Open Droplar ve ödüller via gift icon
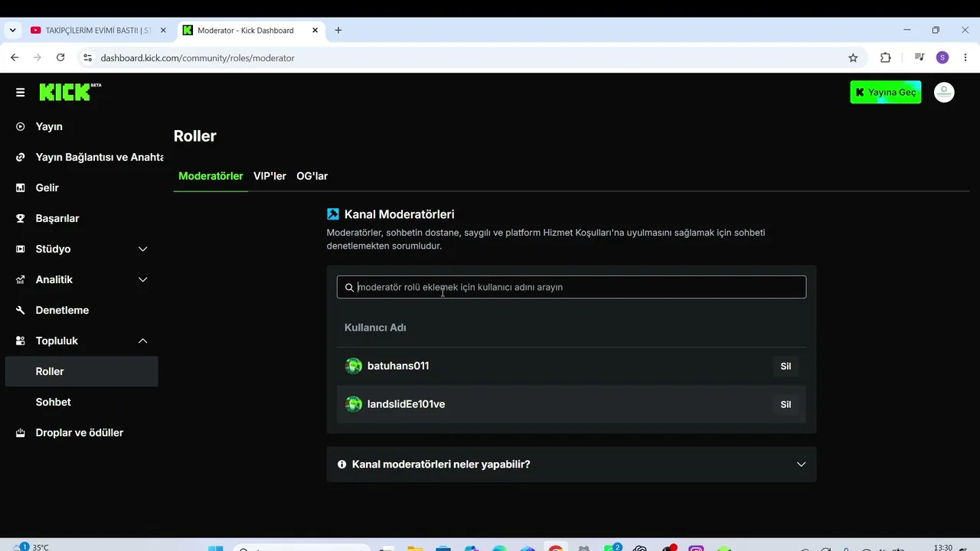The height and width of the screenshot is (551, 980). [21, 432]
